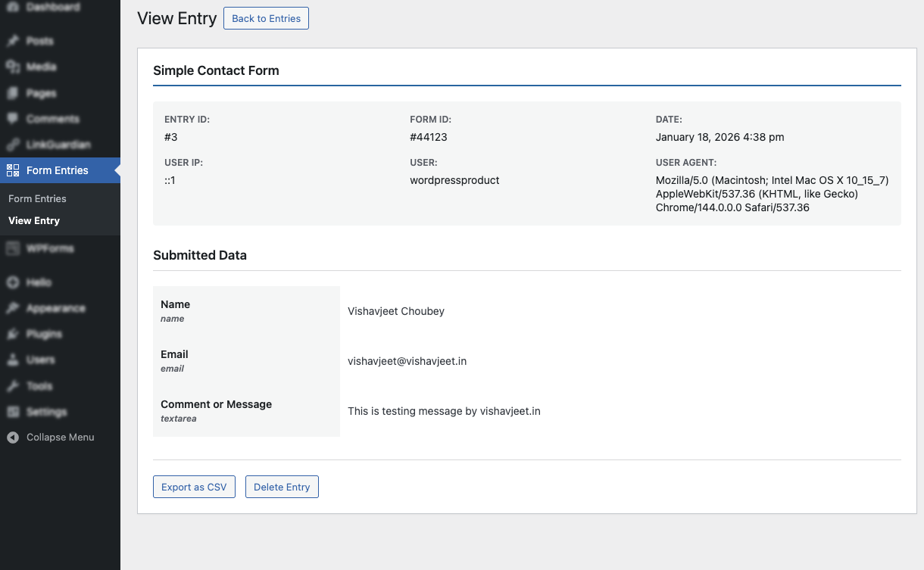Image resolution: width=924 pixels, height=570 pixels.
Task: Click the Users person icon
Action: point(12,360)
